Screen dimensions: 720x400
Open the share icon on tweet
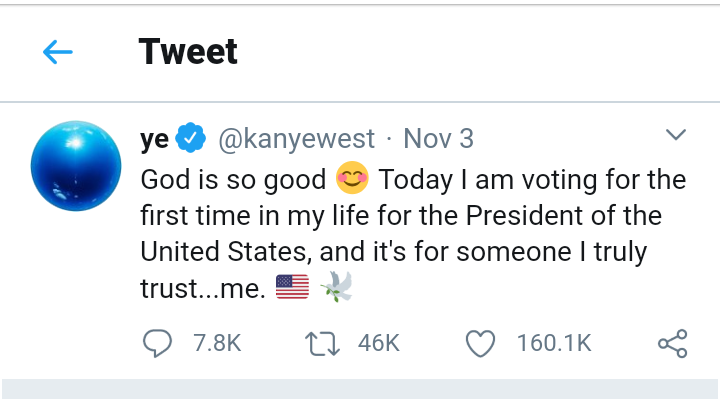coord(672,344)
